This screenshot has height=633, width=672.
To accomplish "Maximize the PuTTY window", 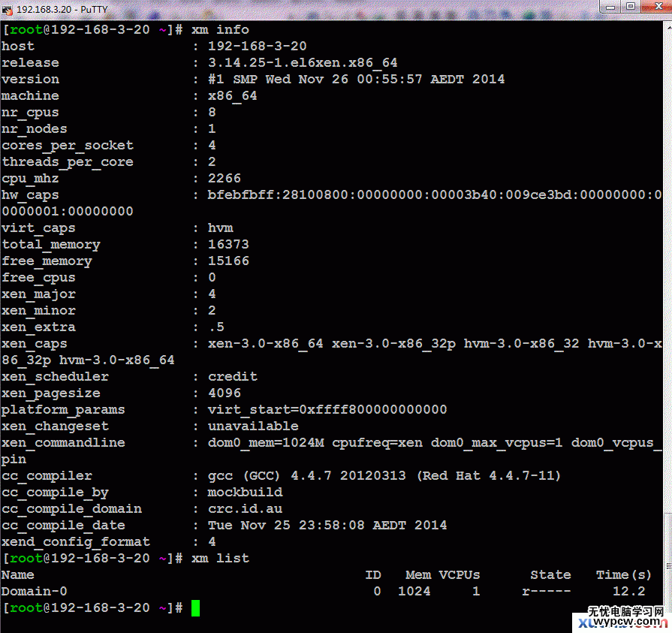I will [x=631, y=7].
